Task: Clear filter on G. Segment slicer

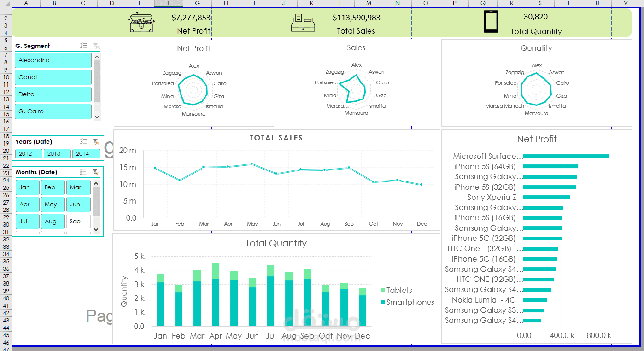Action: pos(96,46)
